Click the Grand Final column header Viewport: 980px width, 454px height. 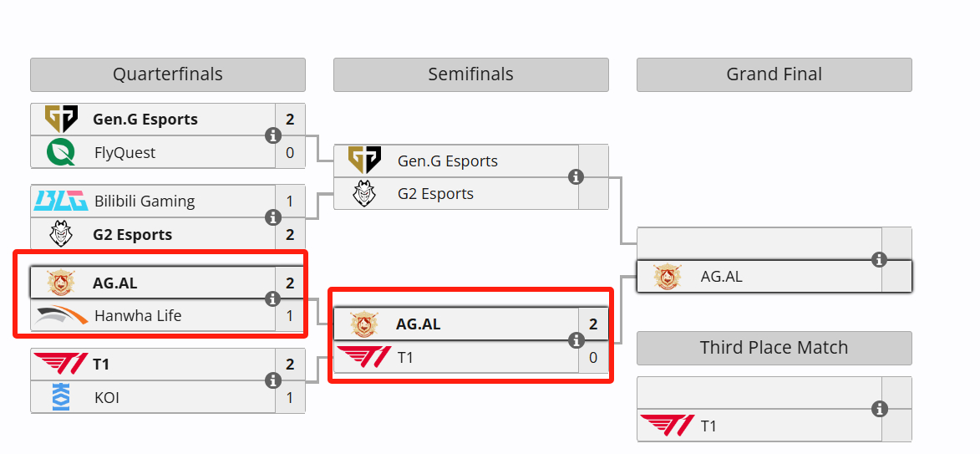coord(774,74)
